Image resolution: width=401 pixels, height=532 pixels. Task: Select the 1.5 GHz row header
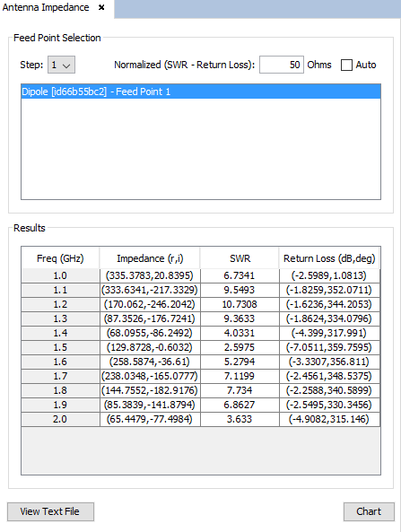(x=60, y=347)
